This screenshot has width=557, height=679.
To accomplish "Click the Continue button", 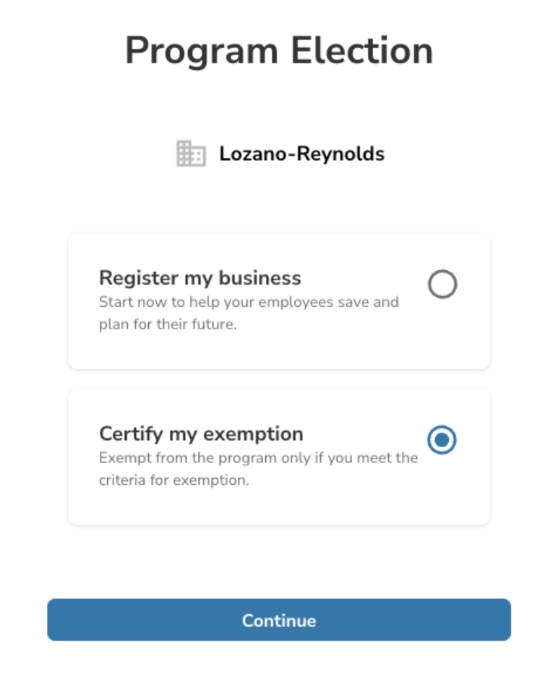I will point(279,620).
